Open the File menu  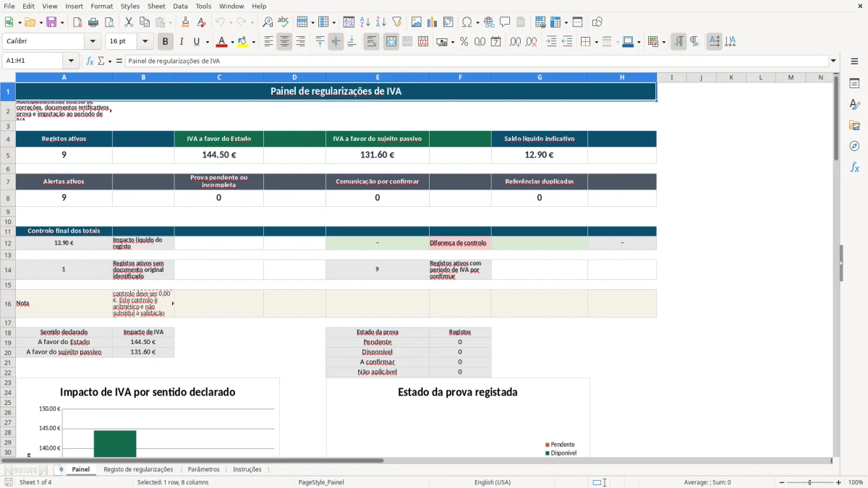pos(9,6)
